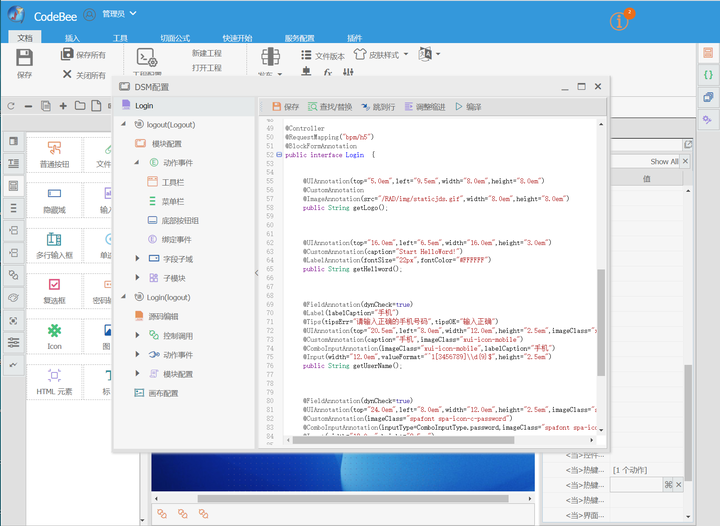Image resolution: width=720 pixels, height=526 pixels.
Task: Collapse the DSM tree panel with splitter arrow
Action: pyautogui.click(x=256, y=273)
